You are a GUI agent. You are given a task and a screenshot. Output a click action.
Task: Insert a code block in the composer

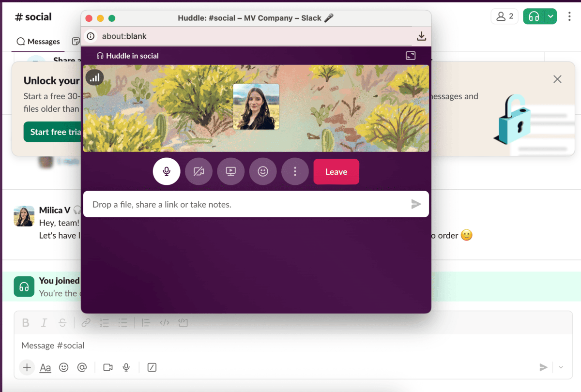pos(183,322)
